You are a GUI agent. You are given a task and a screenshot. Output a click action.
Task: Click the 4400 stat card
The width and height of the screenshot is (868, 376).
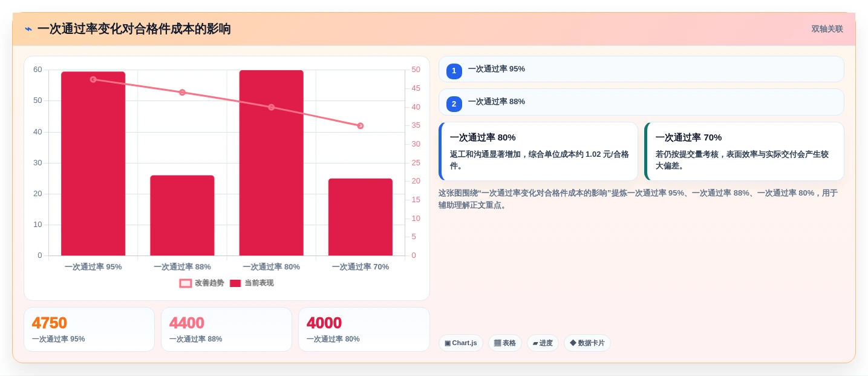(x=226, y=329)
